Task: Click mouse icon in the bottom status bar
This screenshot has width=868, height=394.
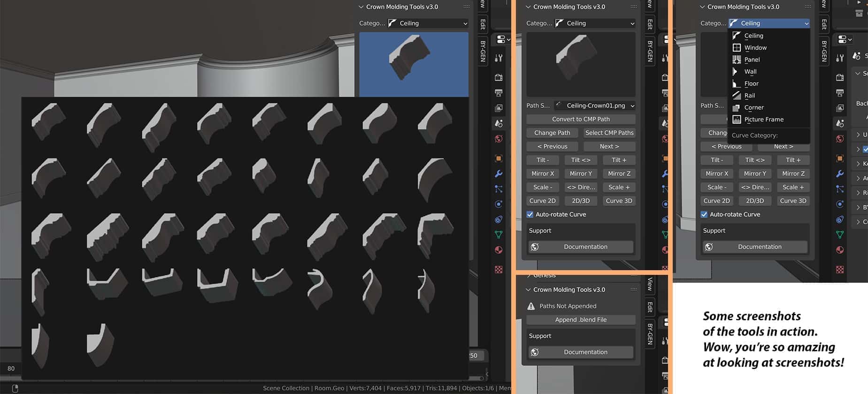Action: tap(15, 388)
